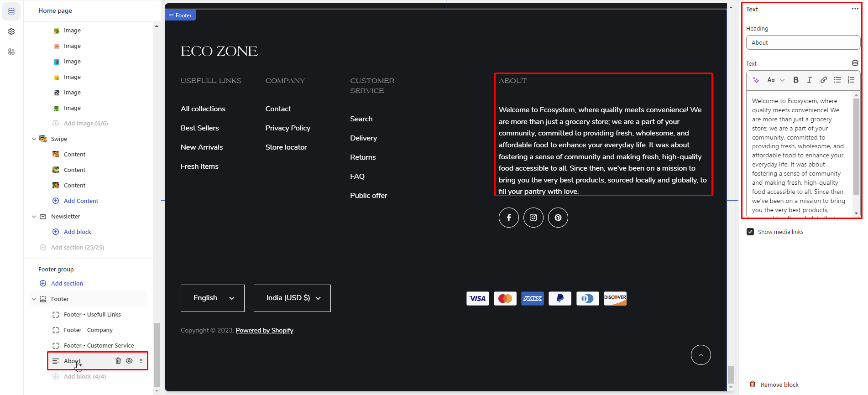Uncheck Show media links checkbox

click(750, 232)
